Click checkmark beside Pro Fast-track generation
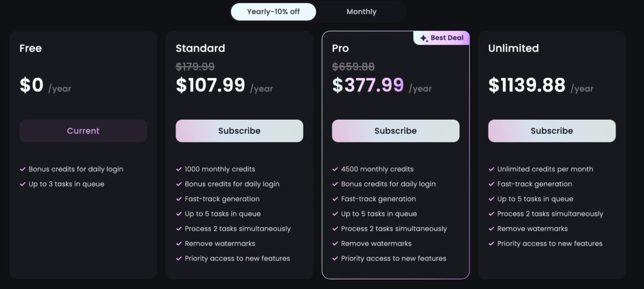 pos(335,199)
